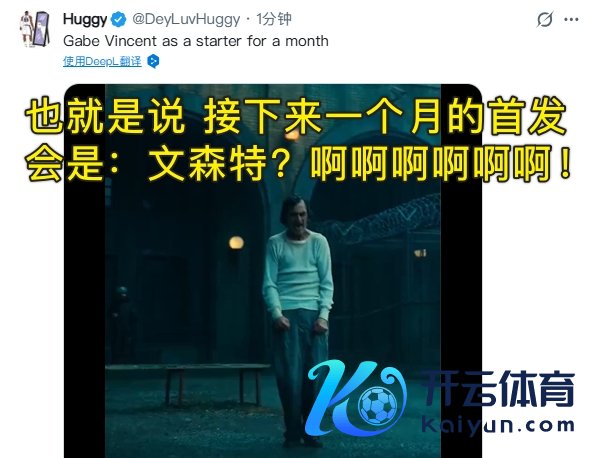Screen dimensions: 590x458
Task: Click the Kaiyun K swirl logo
Action: [x=356, y=398]
